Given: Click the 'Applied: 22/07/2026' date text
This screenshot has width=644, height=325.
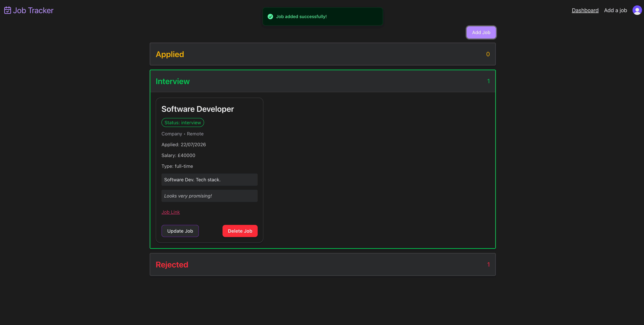Looking at the screenshot, I should coord(183,145).
